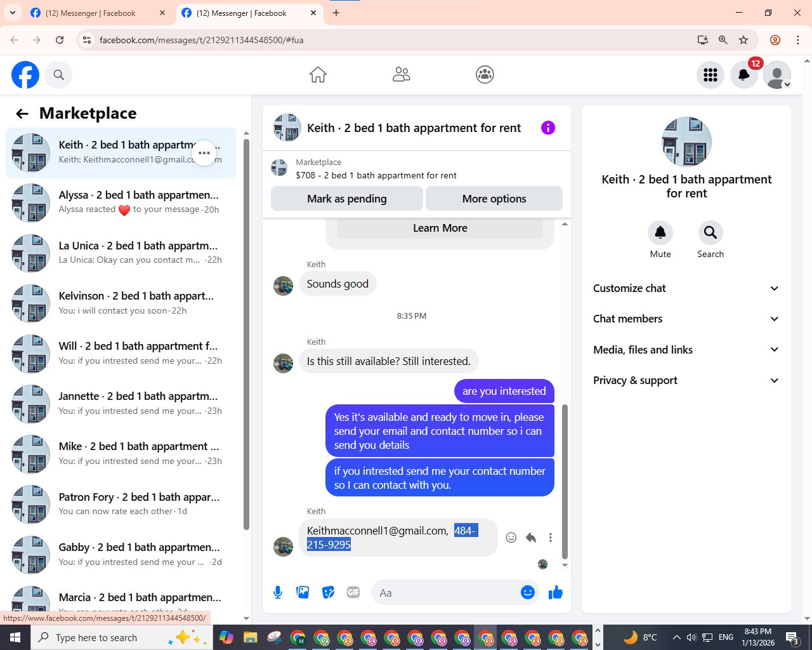Click Keith conversation header title
812x650 pixels.
[x=414, y=128]
